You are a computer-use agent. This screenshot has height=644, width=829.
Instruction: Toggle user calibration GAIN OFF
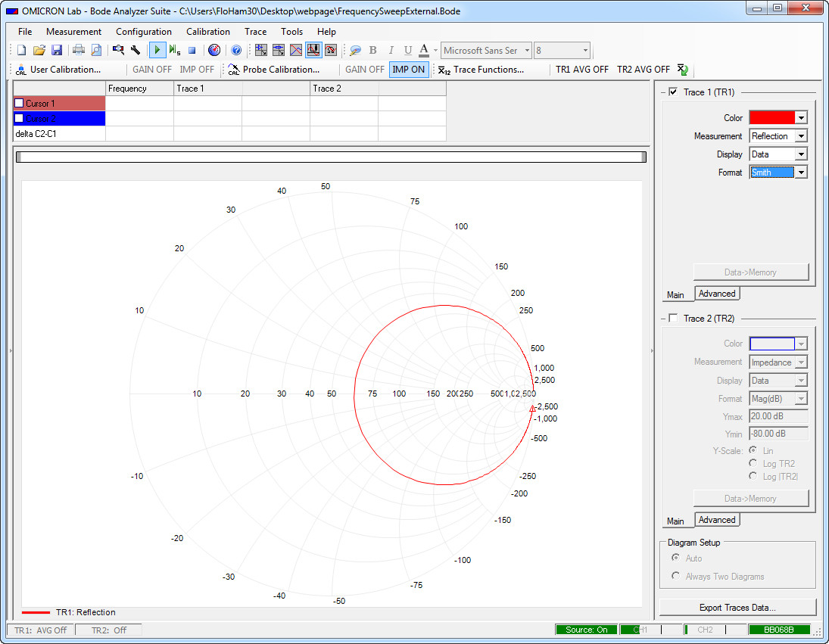tap(151, 70)
